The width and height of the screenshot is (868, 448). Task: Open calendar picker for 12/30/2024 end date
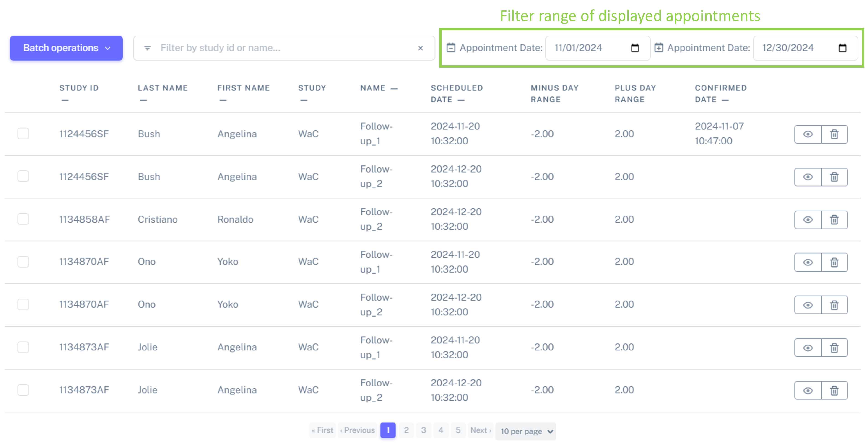tap(842, 48)
